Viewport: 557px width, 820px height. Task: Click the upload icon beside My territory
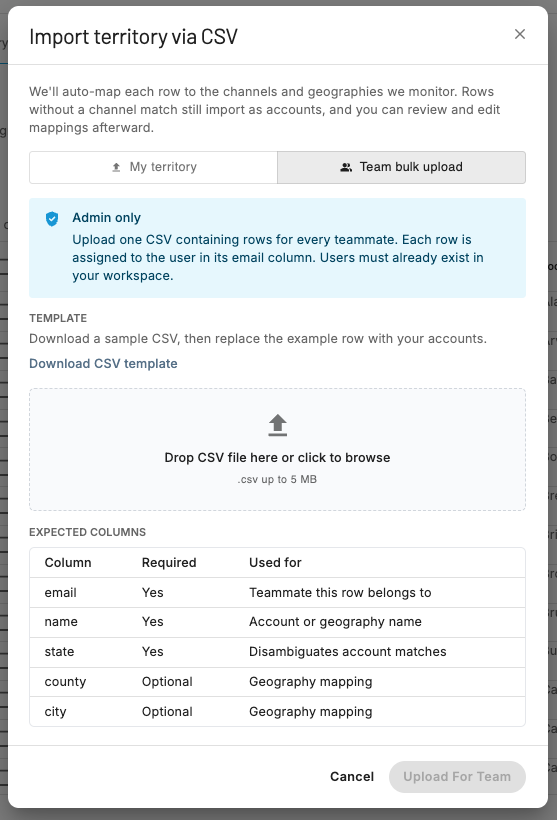pos(116,167)
